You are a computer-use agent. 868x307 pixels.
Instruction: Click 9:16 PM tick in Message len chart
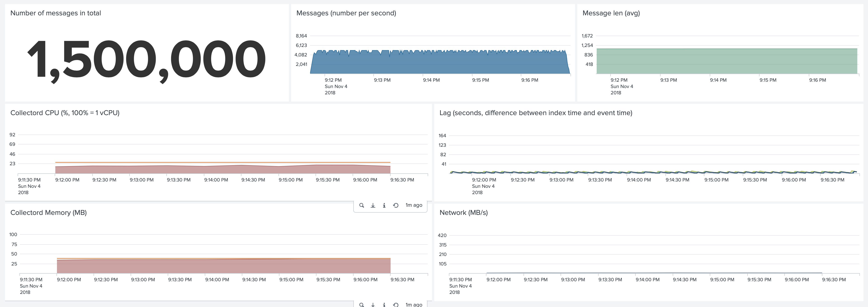click(817, 80)
